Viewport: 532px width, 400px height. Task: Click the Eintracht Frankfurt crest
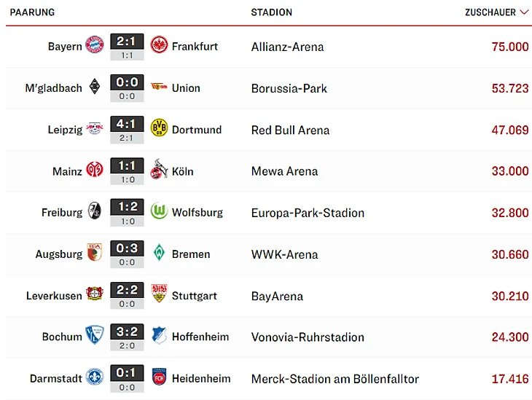pos(159,46)
